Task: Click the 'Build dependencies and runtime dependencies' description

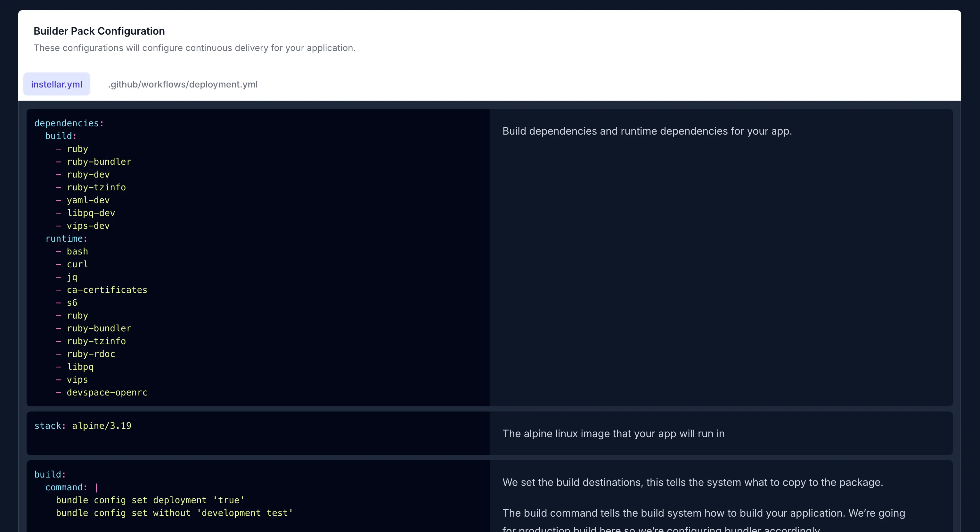Action: point(647,131)
